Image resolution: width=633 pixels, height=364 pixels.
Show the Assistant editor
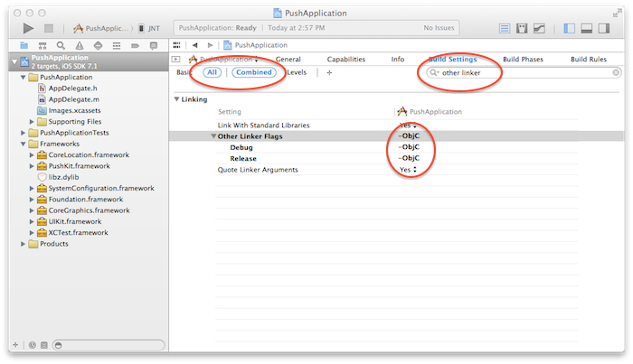522,28
